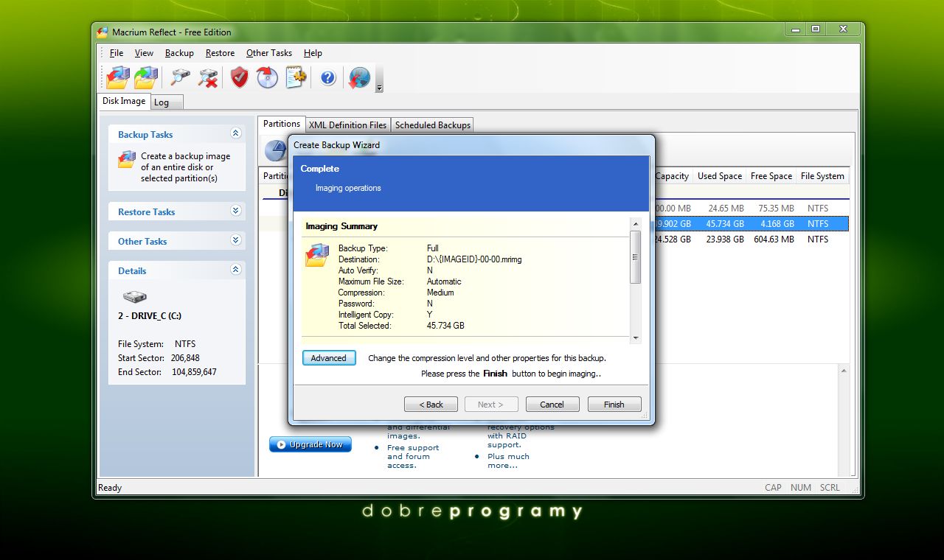Select the XML Definition Files tab

(x=347, y=125)
